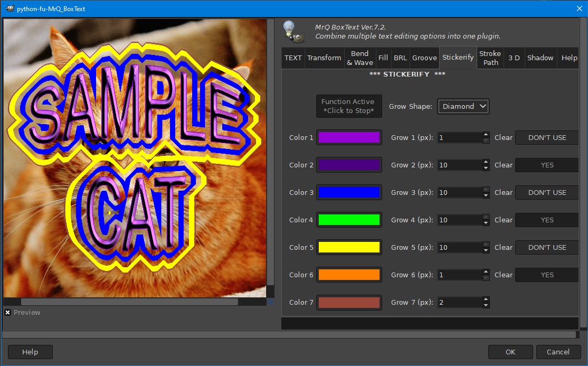Toggle the Clear button for Color 4
Image resolution: width=588 pixels, height=366 pixels.
pyautogui.click(x=547, y=220)
